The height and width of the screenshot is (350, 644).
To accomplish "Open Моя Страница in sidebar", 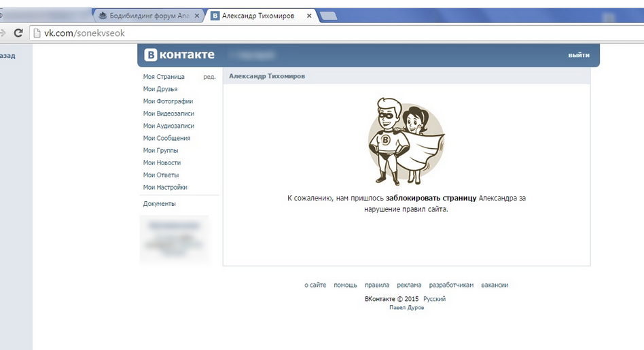I will 164,77.
